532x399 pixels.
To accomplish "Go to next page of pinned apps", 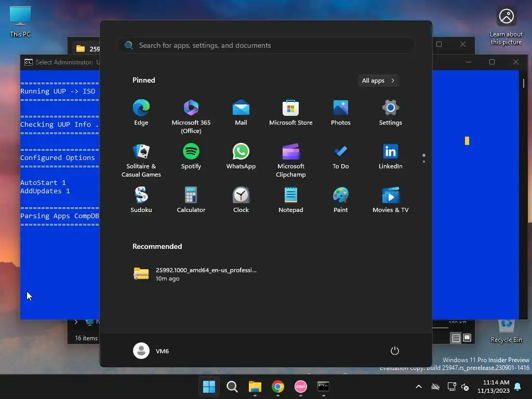I will pyautogui.click(x=424, y=161).
